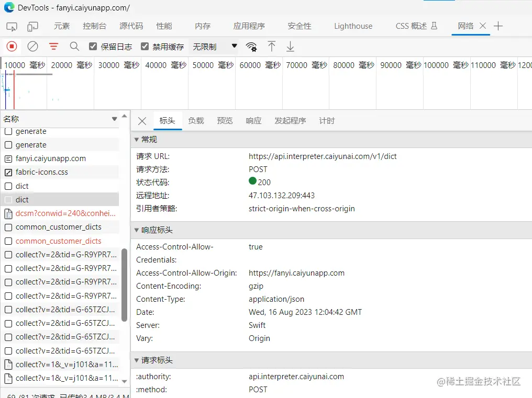532x398 pixels.
Task: Open the 内存 panel tab
Action: tap(203, 26)
